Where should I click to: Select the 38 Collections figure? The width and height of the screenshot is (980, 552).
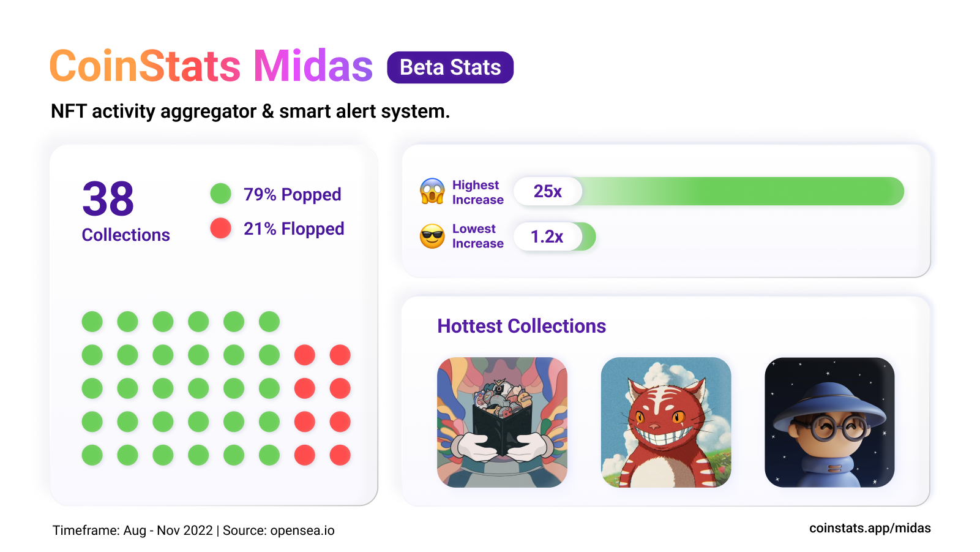coord(126,210)
